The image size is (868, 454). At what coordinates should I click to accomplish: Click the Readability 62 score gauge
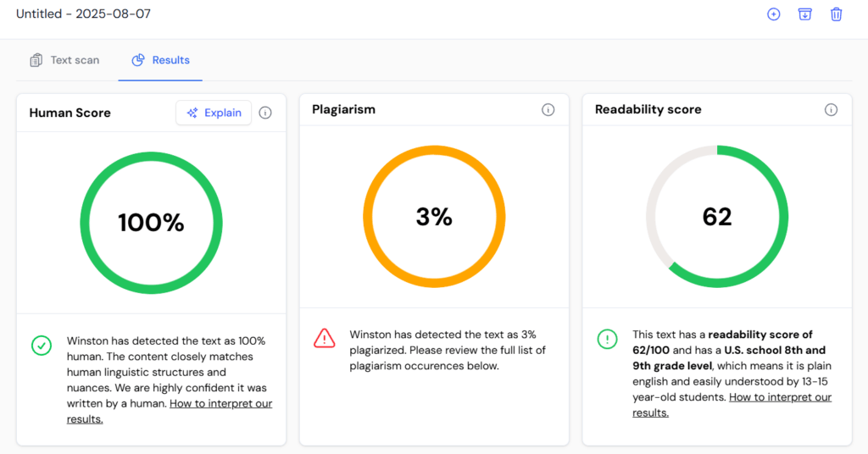[716, 217]
